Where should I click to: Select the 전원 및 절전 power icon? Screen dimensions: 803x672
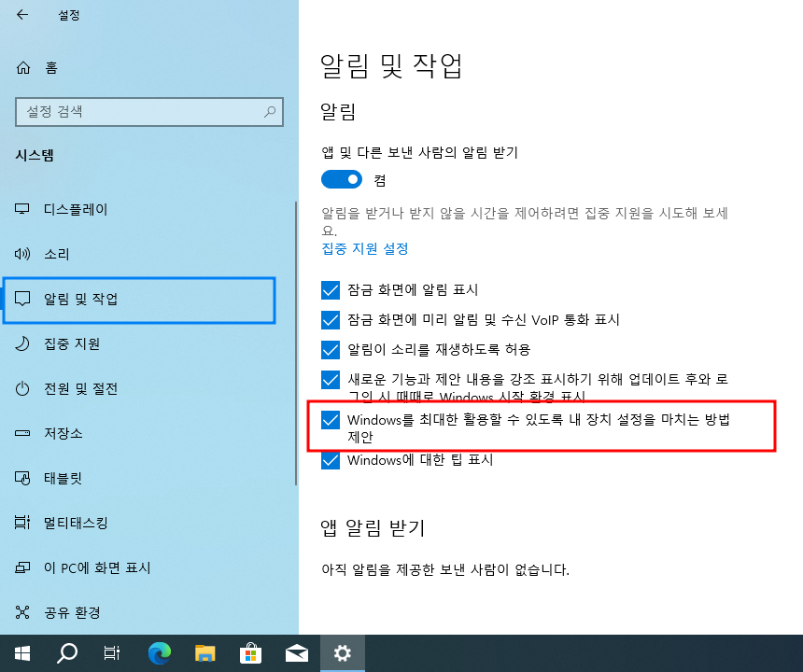[22, 388]
